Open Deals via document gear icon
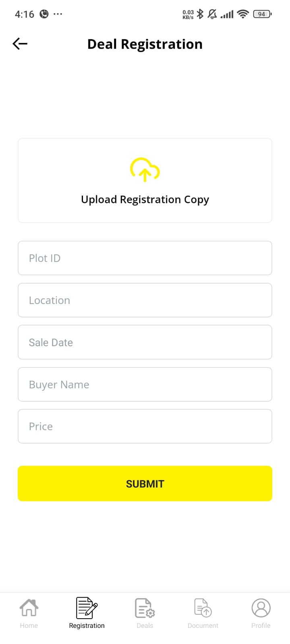This screenshot has height=644, width=290. [x=145, y=608]
